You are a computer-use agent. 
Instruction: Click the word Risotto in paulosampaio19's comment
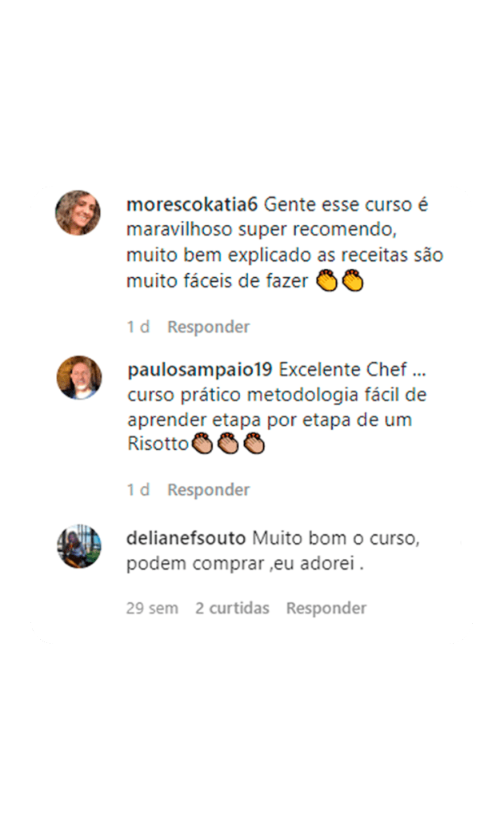pos(158,444)
